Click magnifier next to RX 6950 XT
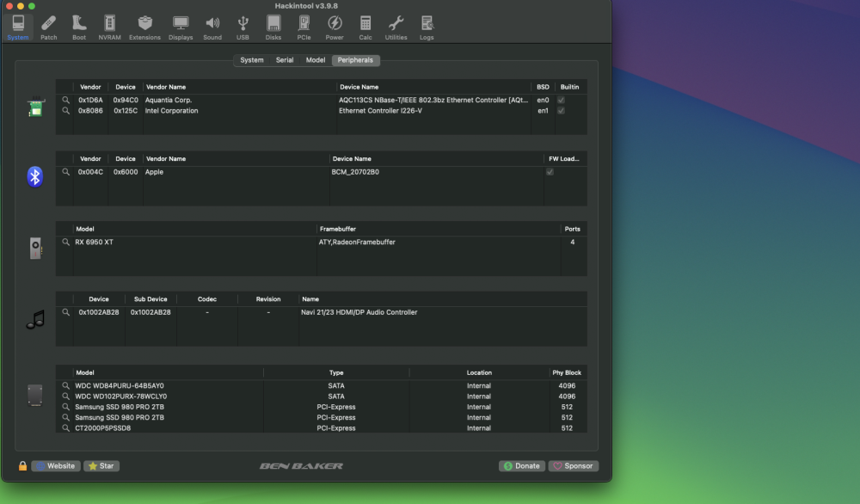The image size is (860, 504). point(66,242)
